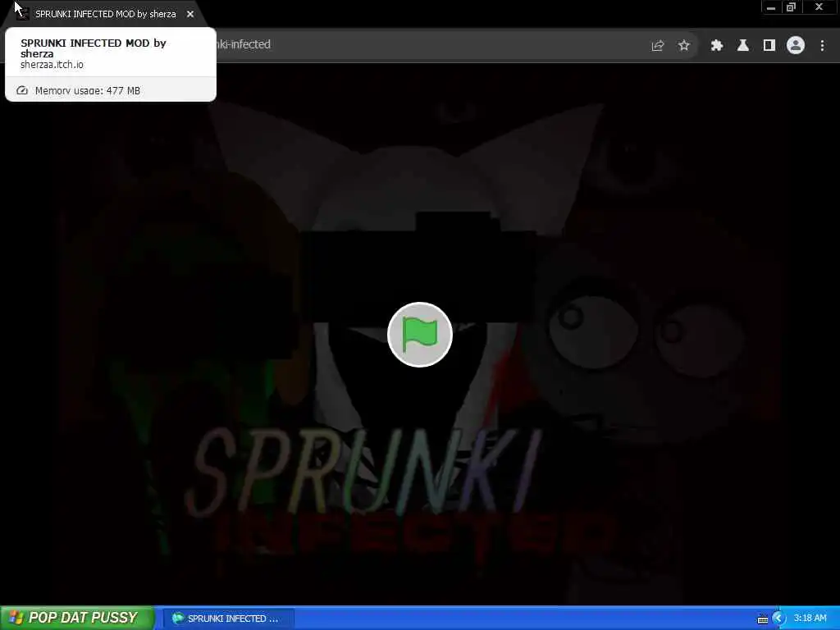Screen dimensions: 840x630
Task: Open the Chrome three-dot menu
Action: (x=822, y=46)
